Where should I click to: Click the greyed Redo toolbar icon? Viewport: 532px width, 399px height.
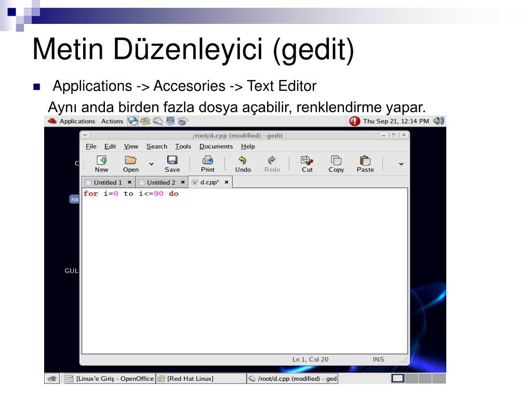(272, 164)
